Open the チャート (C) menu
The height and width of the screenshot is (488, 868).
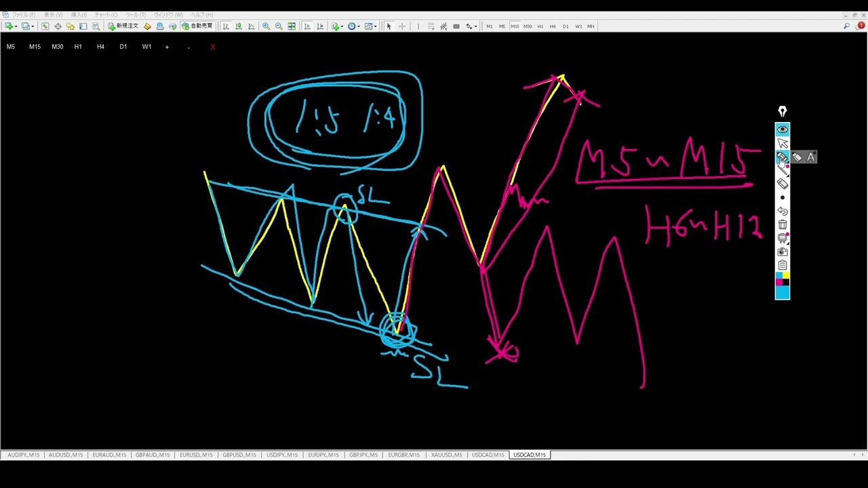coord(105,15)
